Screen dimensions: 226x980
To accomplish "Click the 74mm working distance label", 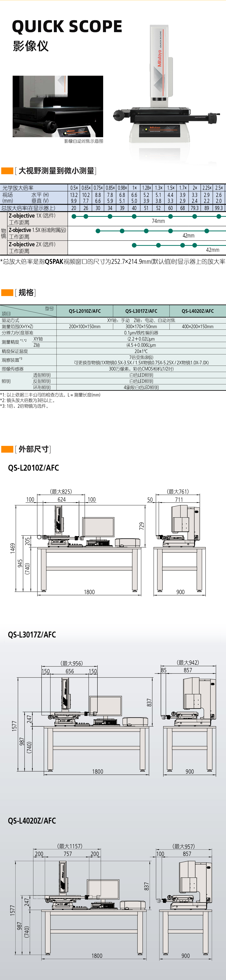I will tap(158, 221).
